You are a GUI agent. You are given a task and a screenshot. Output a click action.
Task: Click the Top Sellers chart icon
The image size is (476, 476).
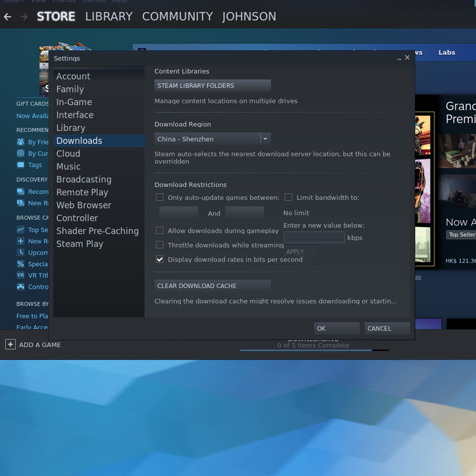[20, 230]
